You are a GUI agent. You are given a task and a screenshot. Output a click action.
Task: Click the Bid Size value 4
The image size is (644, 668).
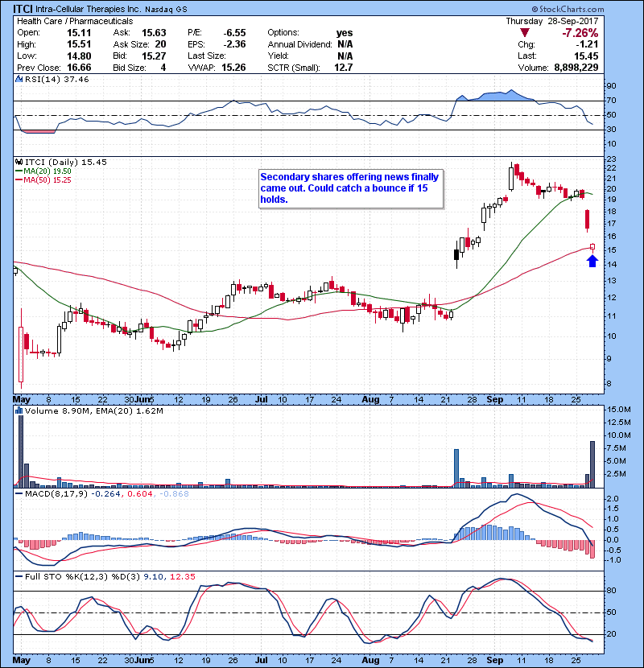click(163, 68)
